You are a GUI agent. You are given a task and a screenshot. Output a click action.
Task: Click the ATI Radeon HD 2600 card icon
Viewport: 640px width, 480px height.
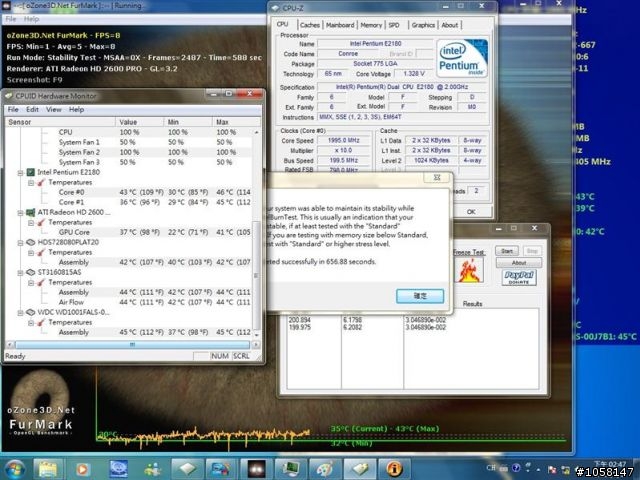[31, 212]
